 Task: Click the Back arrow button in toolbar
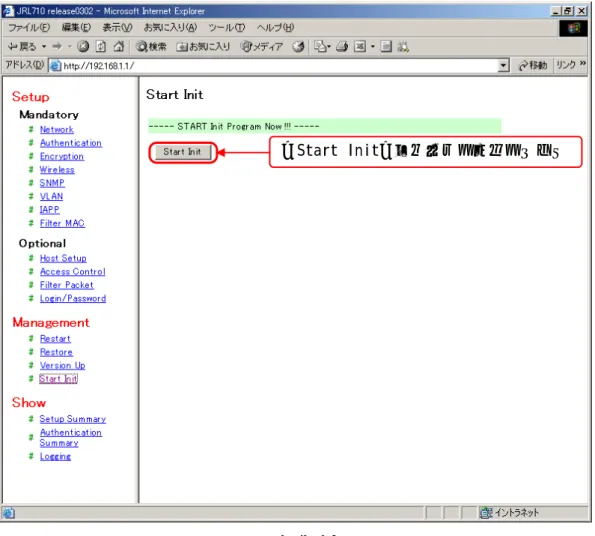point(22,47)
